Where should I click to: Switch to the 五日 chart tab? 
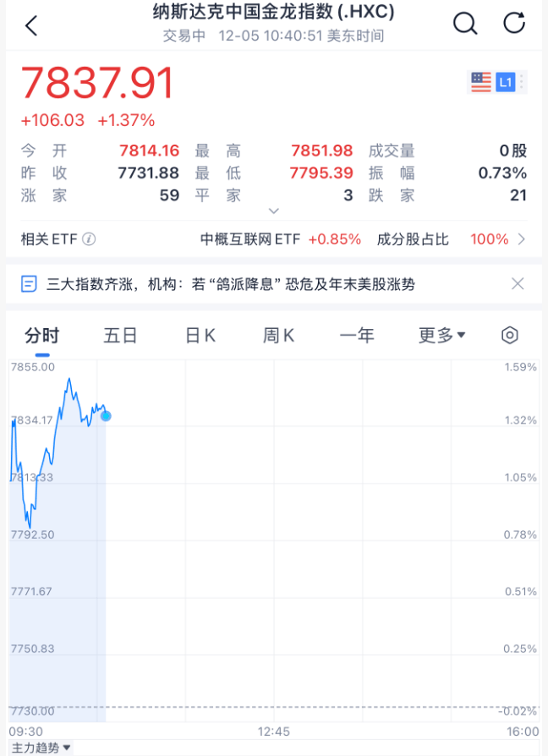tap(120, 335)
